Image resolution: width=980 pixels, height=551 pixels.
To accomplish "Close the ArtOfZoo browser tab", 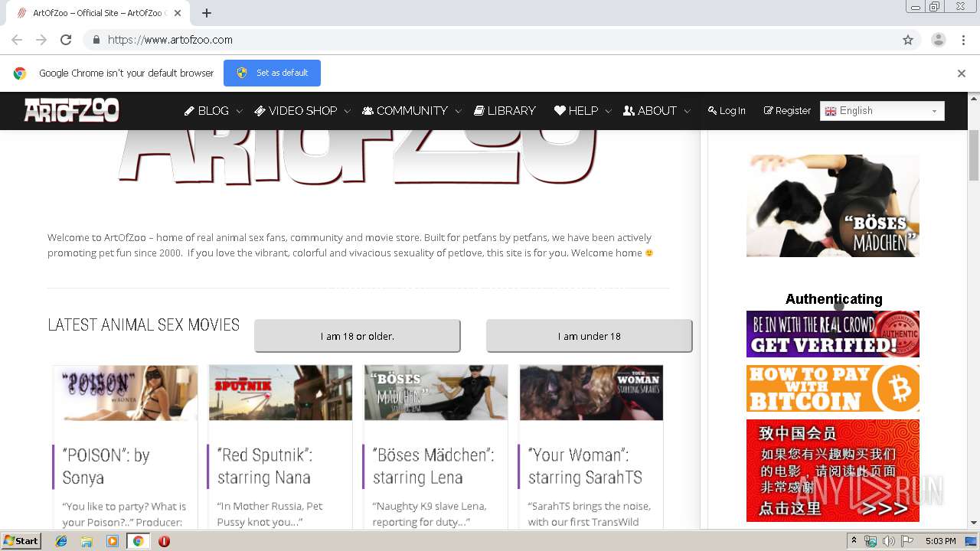I will pyautogui.click(x=178, y=13).
